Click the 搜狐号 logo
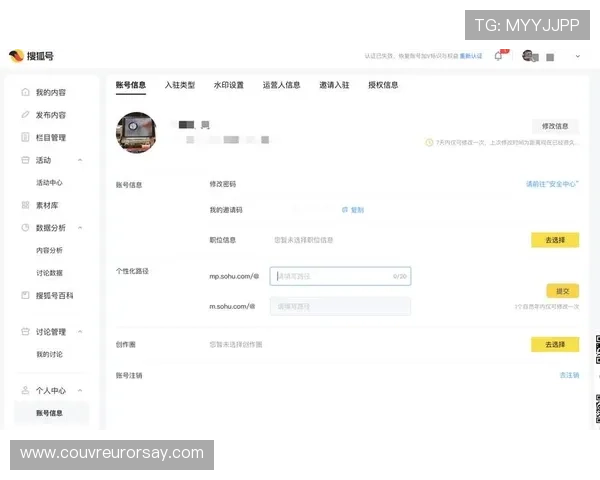 (x=31, y=56)
